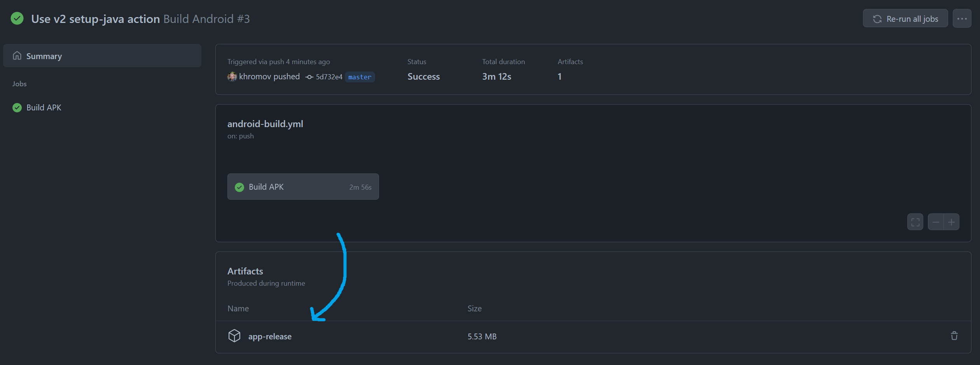980x365 pixels.
Task: Click khromov's avatar image
Action: [232, 77]
